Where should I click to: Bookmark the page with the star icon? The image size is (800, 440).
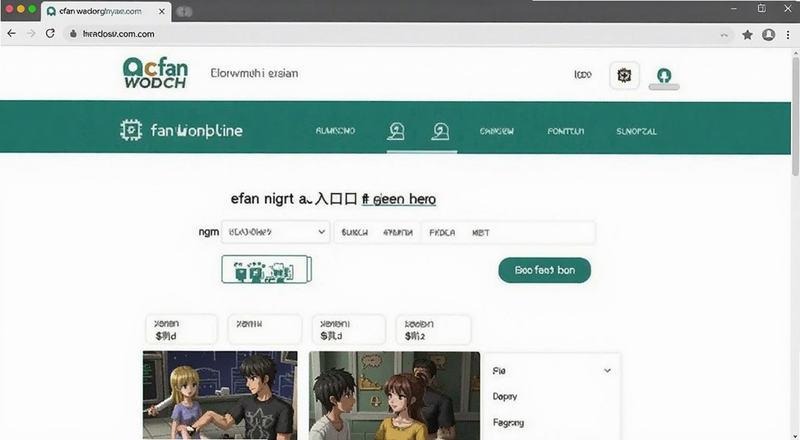(747, 35)
